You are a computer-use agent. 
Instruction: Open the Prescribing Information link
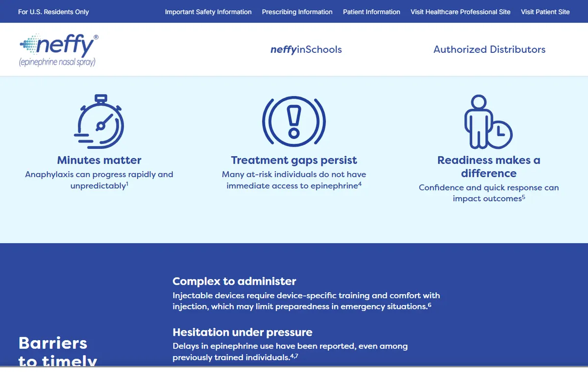(x=297, y=12)
